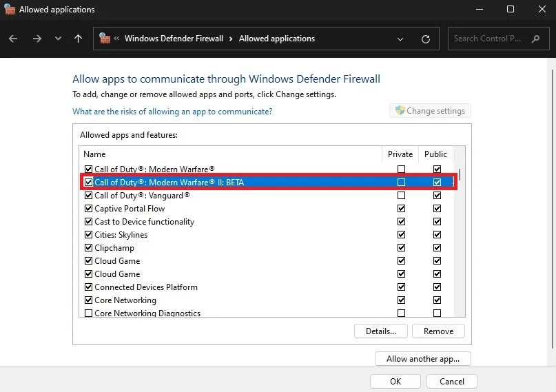556x392 pixels.
Task: Remove the selected app
Action: tap(438, 331)
